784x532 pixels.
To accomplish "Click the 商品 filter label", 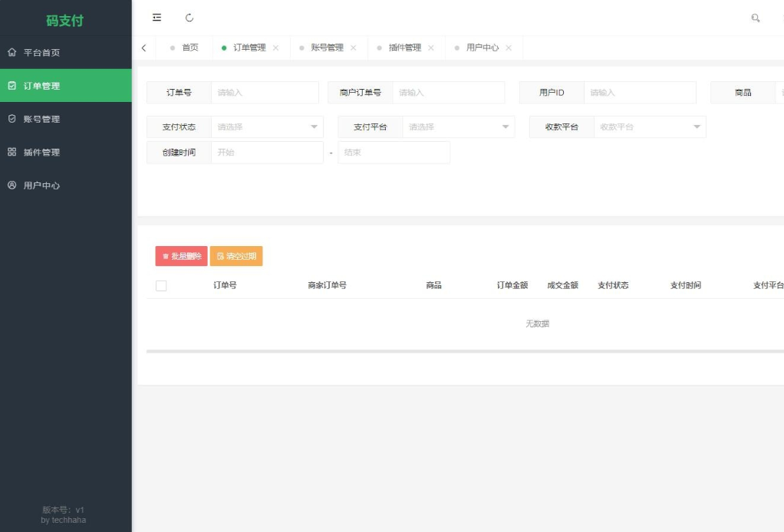I will click(x=743, y=93).
